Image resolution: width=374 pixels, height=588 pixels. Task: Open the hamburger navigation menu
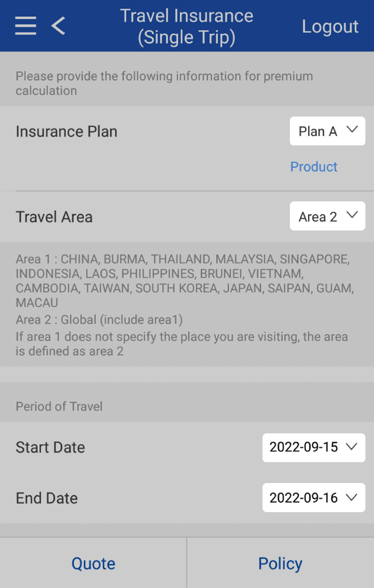[26, 26]
